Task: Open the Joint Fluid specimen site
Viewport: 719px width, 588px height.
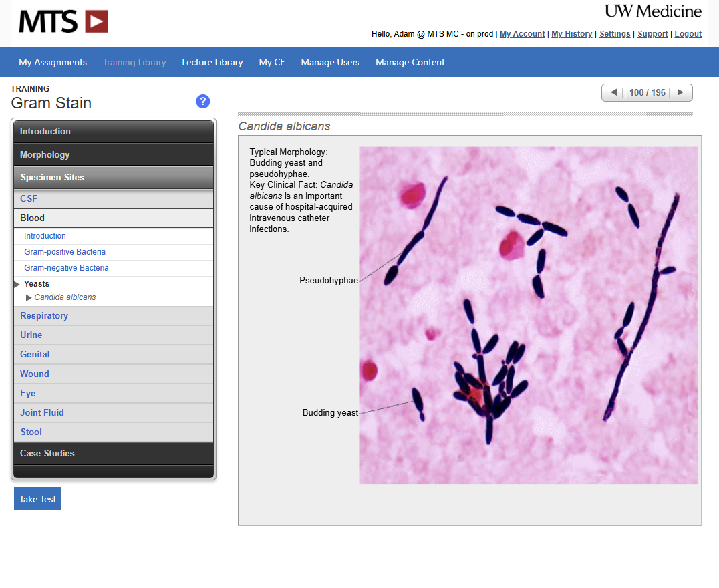Action: 42,412
